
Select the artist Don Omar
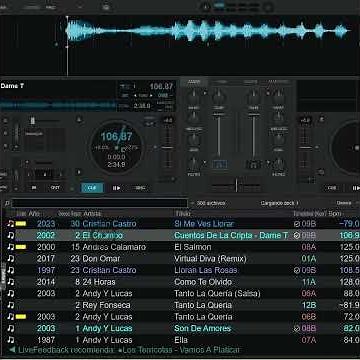point(101,259)
